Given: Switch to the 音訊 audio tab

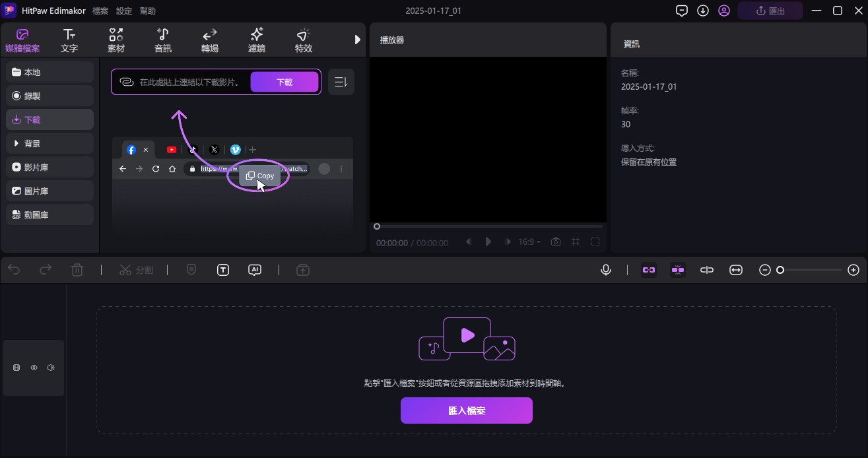Looking at the screenshot, I should click(163, 40).
